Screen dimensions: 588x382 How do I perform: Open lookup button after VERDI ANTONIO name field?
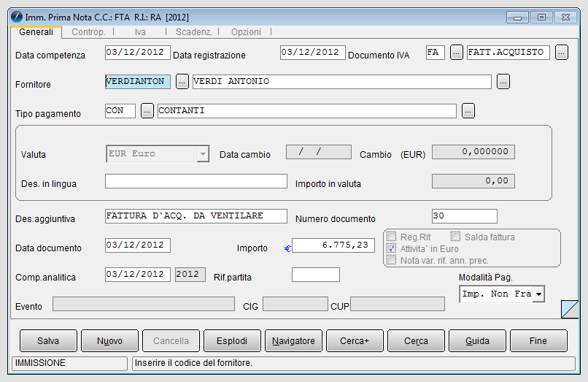(503, 82)
